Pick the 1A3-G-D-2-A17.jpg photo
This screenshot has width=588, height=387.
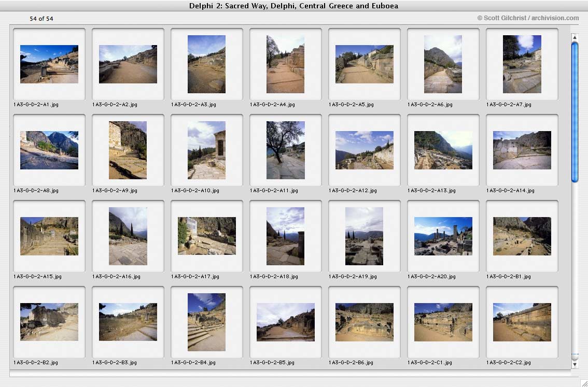tap(206, 236)
